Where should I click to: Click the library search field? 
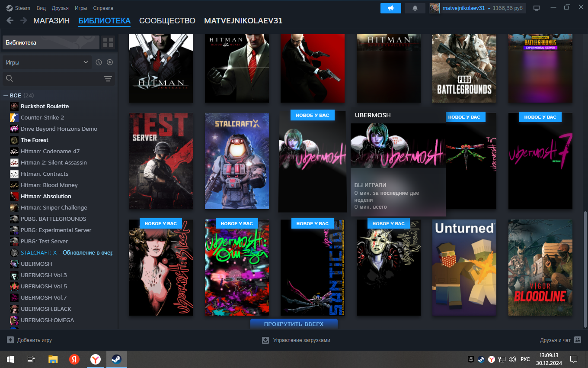pos(58,78)
